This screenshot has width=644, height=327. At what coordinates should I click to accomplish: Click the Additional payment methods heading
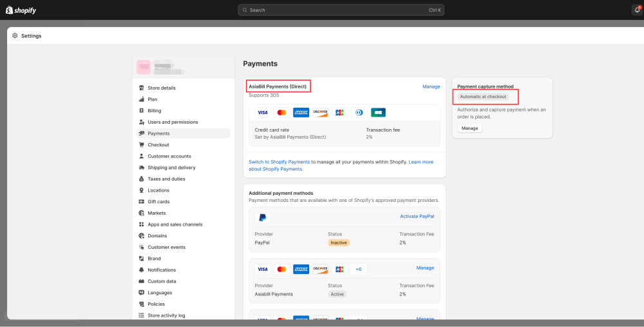[281, 193]
